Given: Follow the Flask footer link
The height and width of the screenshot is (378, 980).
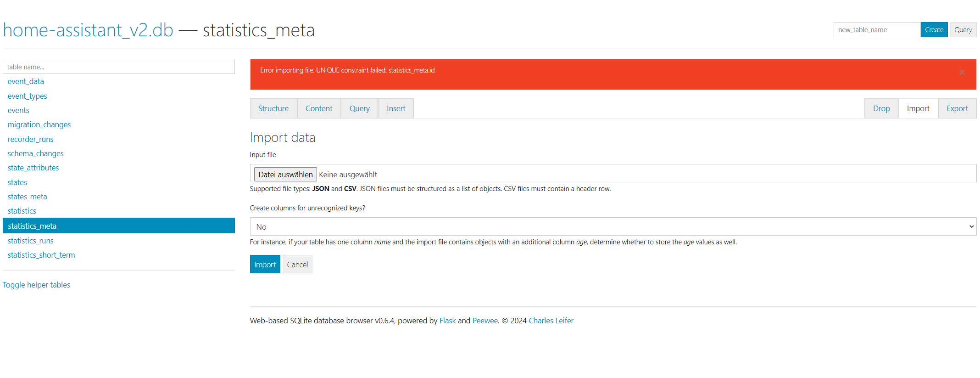Looking at the screenshot, I should tap(447, 321).
